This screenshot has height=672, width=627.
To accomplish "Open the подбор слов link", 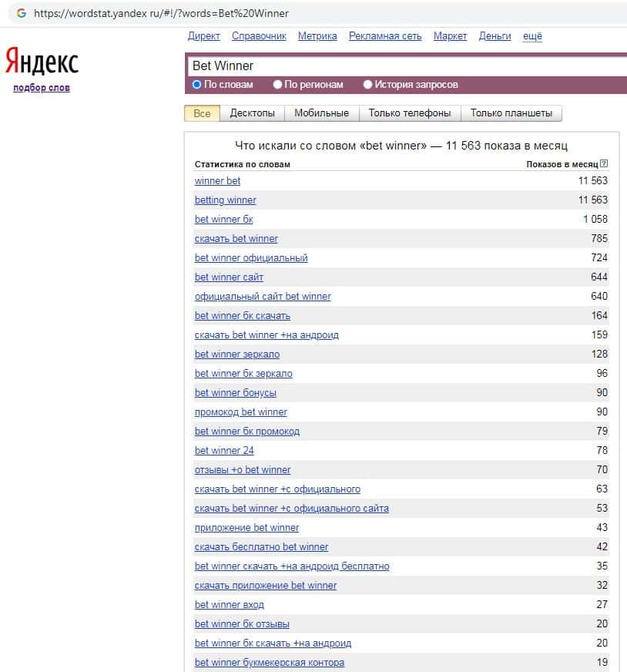I will [x=42, y=88].
